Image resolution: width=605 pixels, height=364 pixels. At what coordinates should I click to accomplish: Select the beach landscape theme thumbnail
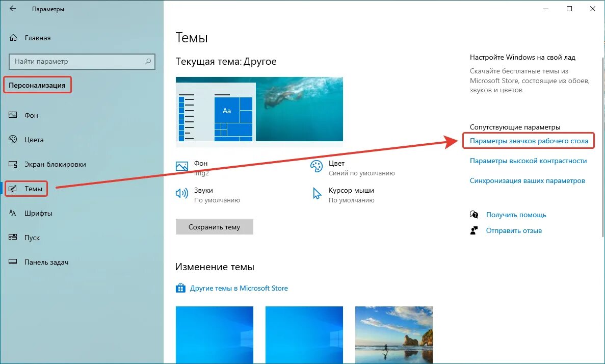pyautogui.click(x=393, y=334)
